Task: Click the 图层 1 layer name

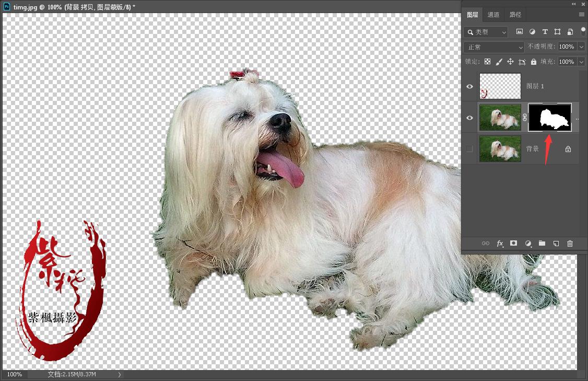Action: [535, 86]
